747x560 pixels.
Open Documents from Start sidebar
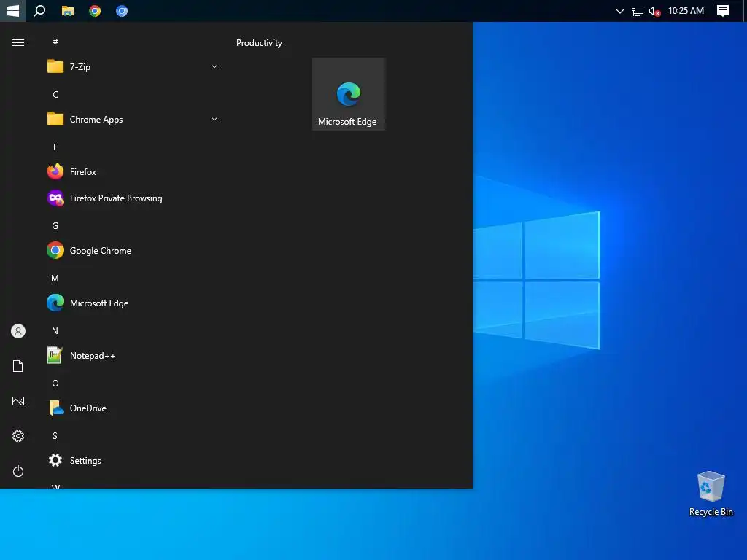(18, 366)
